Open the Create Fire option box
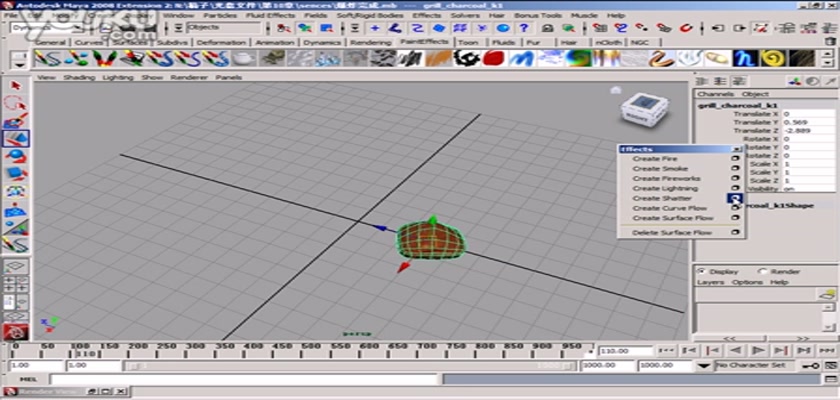Image resolution: width=840 pixels, height=400 pixels. tap(735, 159)
